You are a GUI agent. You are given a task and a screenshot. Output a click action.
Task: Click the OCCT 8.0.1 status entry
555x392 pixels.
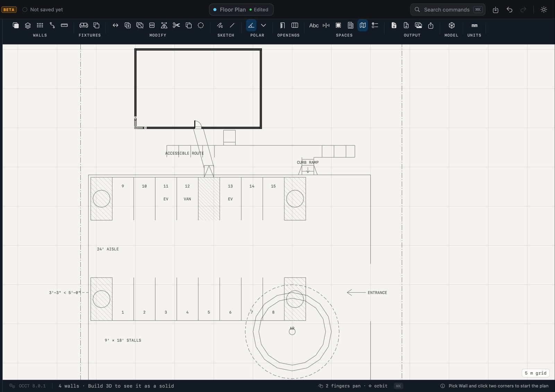pos(28,386)
